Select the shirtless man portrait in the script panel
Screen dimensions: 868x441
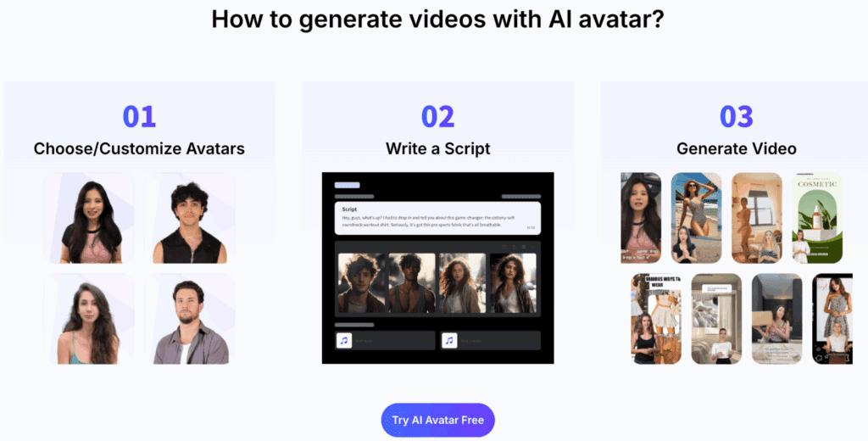point(412,283)
